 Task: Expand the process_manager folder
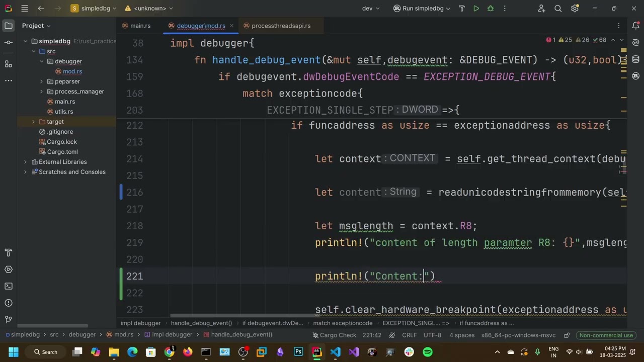(41, 92)
